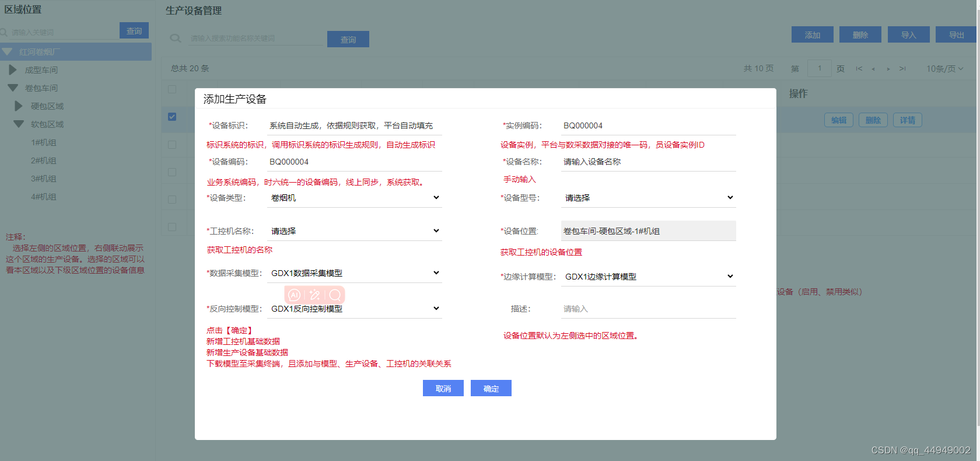Open the 设备类型 dropdown
This screenshot has width=980, height=461.
[x=355, y=198]
